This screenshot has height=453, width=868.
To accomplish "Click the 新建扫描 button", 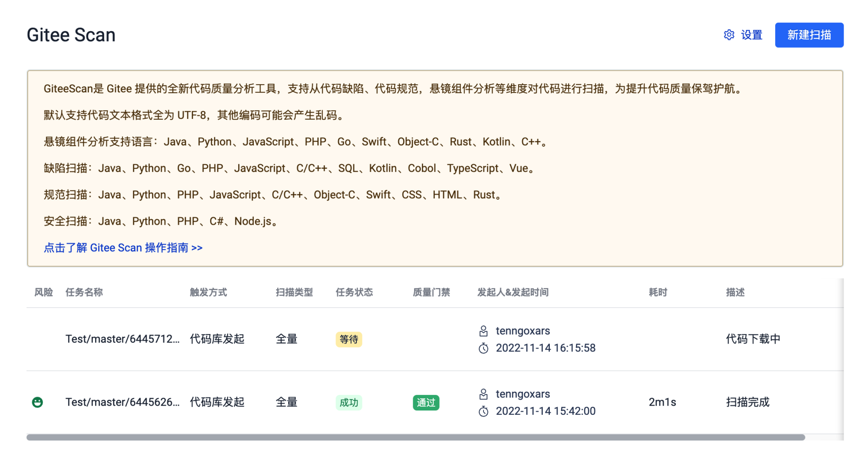I will [809, 35].
